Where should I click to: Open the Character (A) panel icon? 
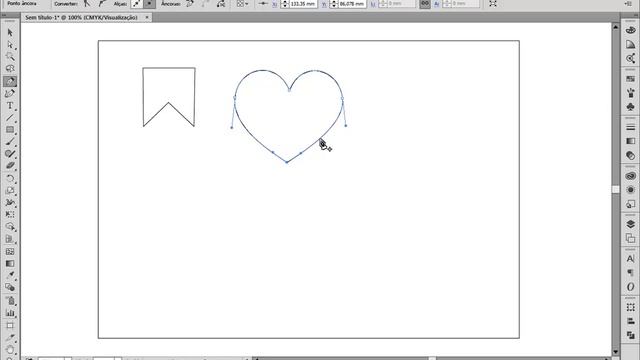pyautogui.click(x=631, y=259)
